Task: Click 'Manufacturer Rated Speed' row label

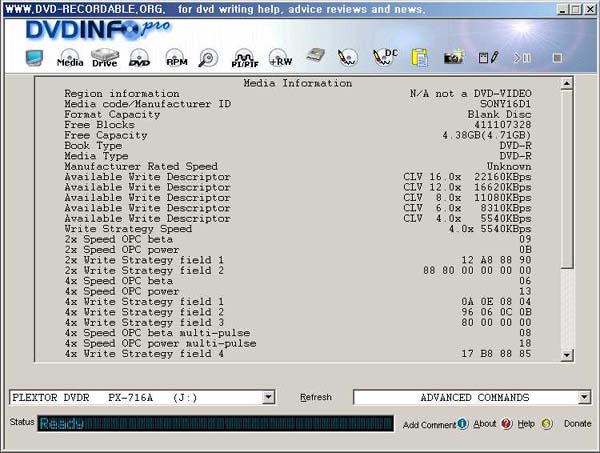Action: click(x=141, y=166)
